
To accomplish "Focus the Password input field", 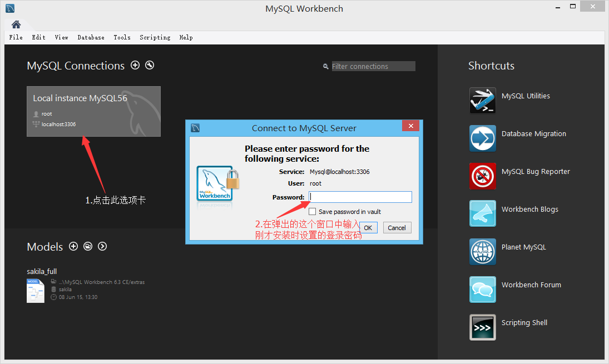I will 360,197.
